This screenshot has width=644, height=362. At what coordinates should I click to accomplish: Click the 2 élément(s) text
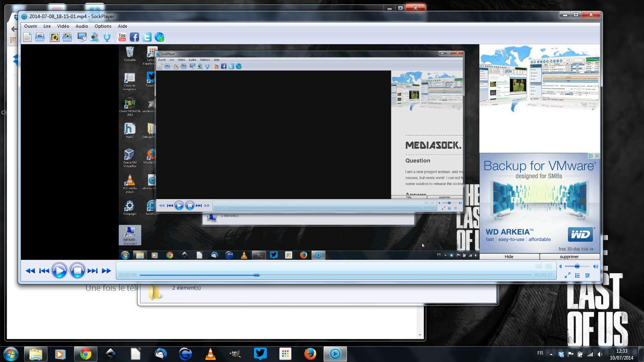coord(186,288)
